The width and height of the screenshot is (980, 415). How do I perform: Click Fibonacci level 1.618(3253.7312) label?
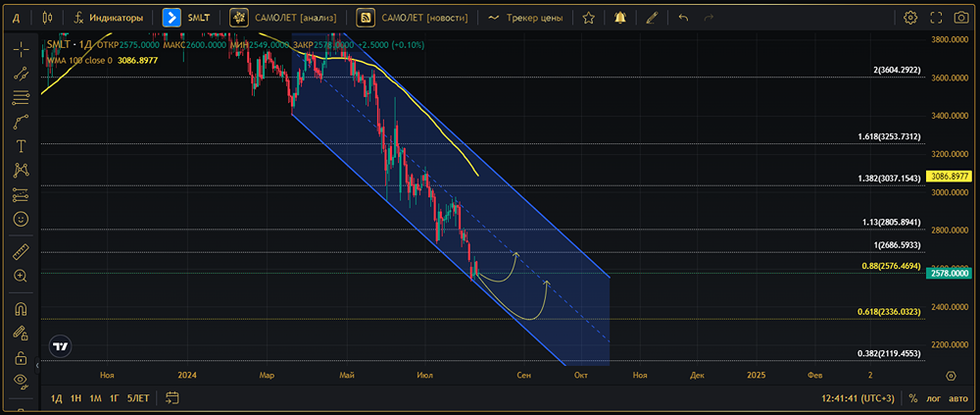coord(890,136)
